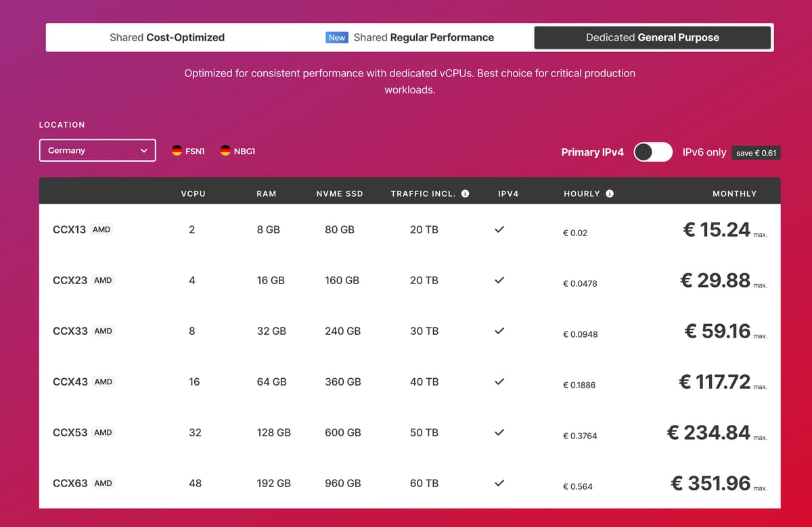Viewport: 812px width, 527px height.
Task: Click the German flag icon for FSN1
Action: (x=177, y=151)
